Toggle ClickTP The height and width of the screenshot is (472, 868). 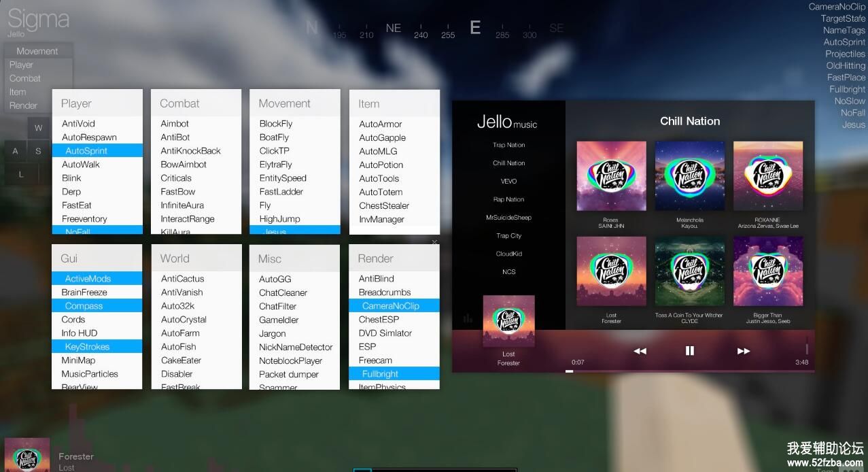[295, 151]
